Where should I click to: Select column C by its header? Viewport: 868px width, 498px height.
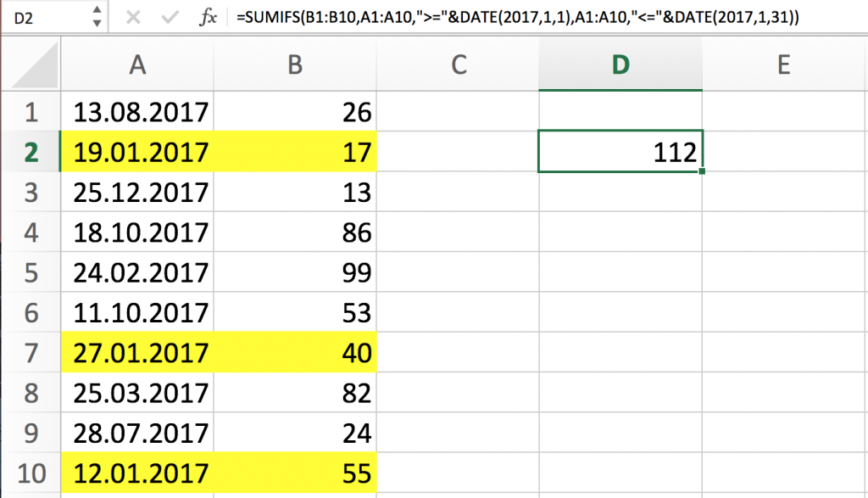coord(458,65)
